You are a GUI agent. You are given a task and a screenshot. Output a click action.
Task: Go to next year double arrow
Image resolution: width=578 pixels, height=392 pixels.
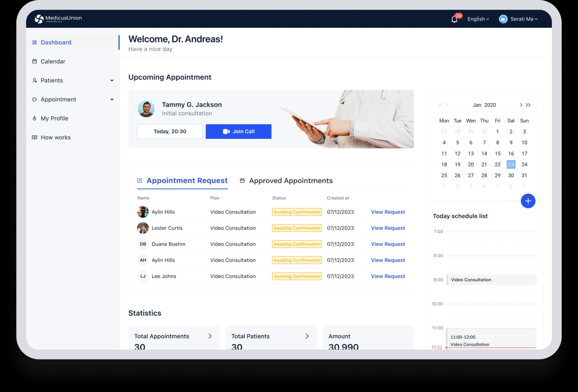(528, 105)
